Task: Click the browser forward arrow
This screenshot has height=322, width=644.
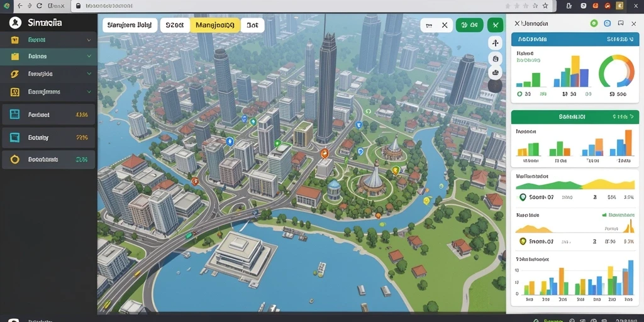Action: click(30, 6)
